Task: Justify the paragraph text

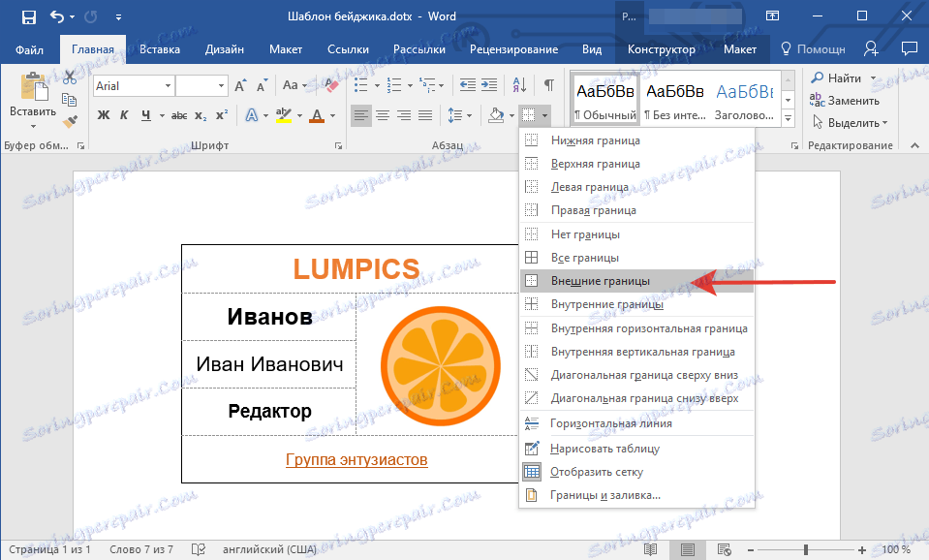Action: point(425,115)
